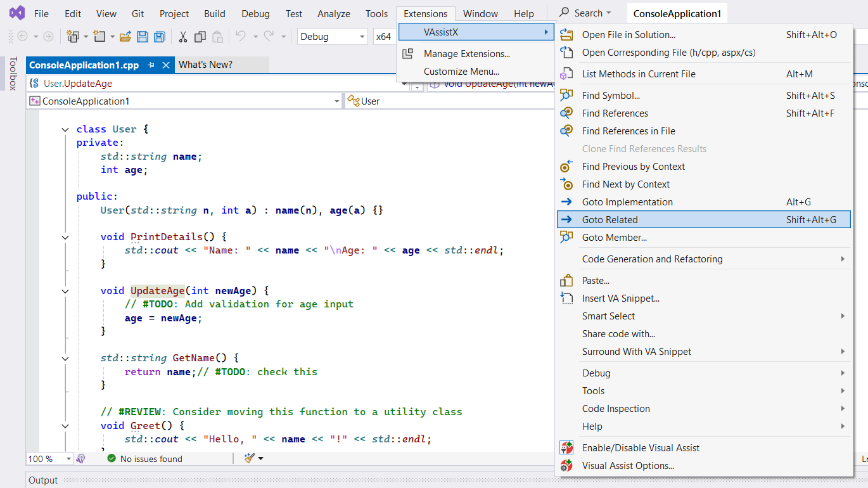Switch to the What's New? tab
The width and height of the screenshot is (868, 488).
[x=205, y=65]
